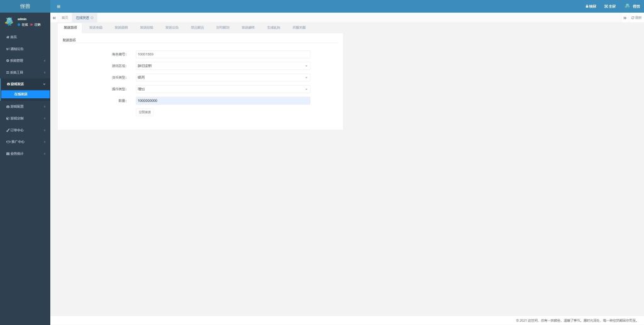Switch to the 首页 page tab

coord(65,18)
